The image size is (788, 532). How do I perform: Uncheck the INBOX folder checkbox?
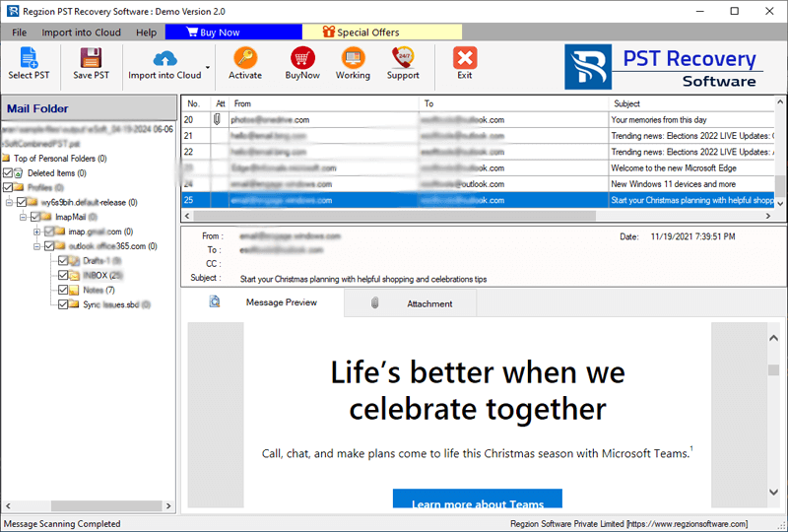pos(64,276)
